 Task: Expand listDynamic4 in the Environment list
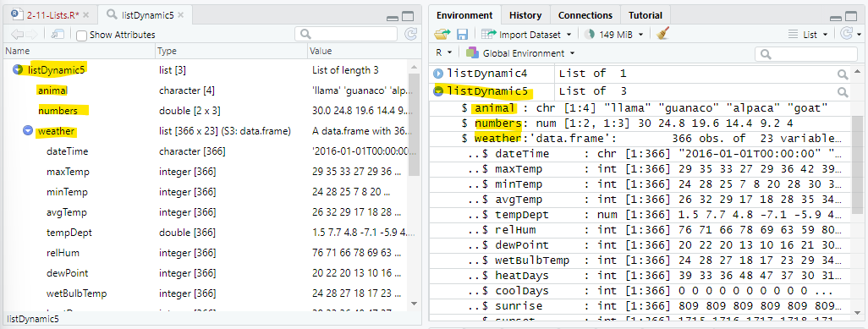point(438,73)
